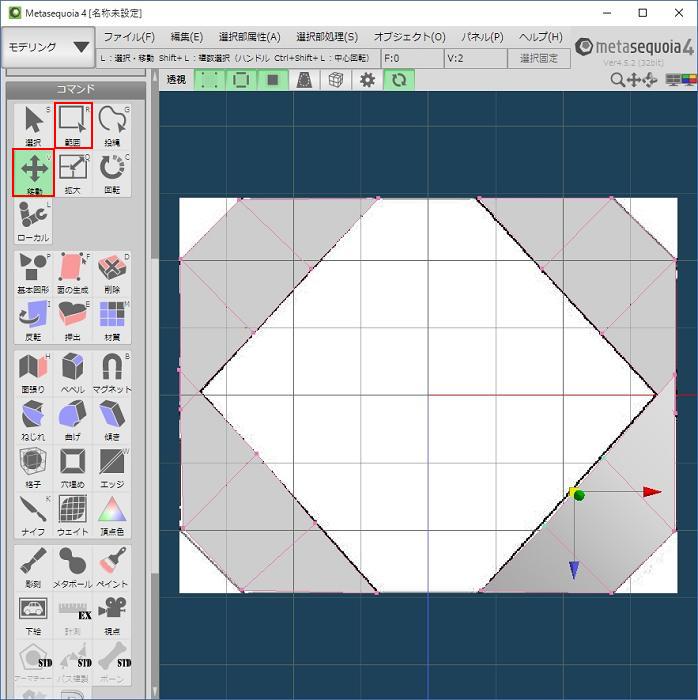Select the 範囲 (Range) selection tool
Screen dimensions: 698x700
click(x=73, y=125)
